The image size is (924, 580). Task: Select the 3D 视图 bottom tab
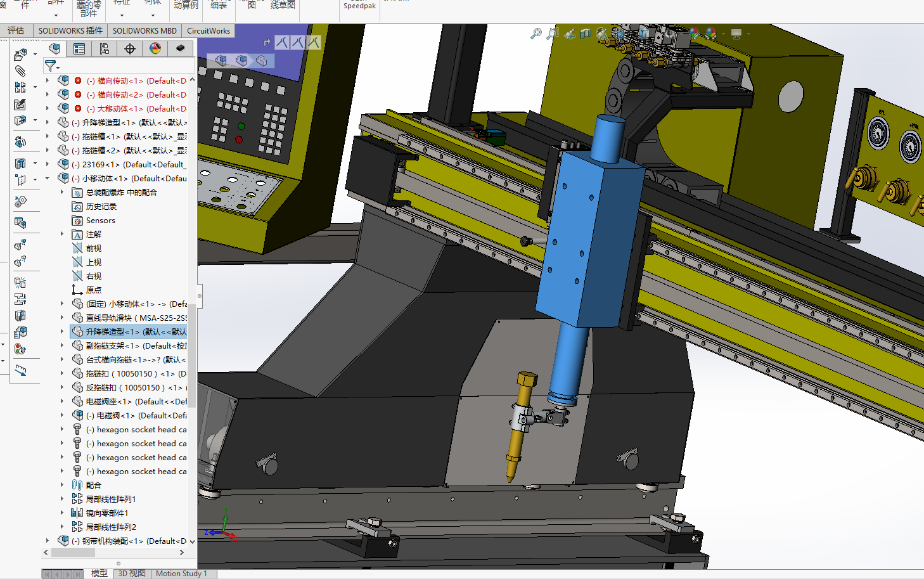[132, 574]
